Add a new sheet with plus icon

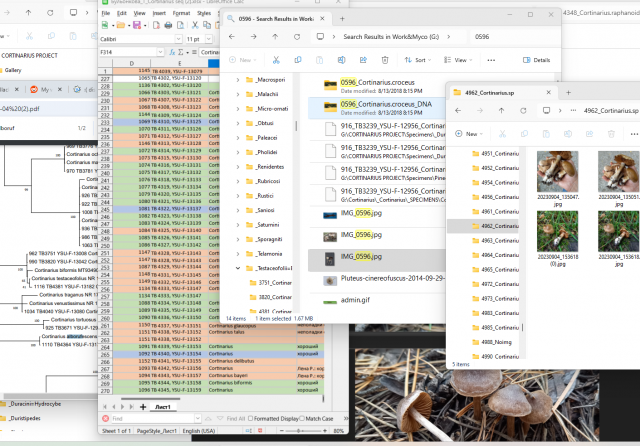click(x=142, y=408)
